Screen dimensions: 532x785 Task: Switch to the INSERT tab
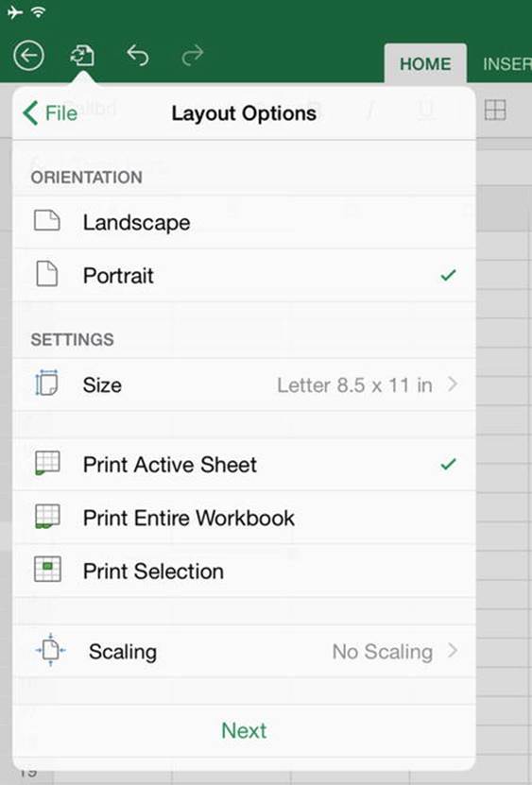coord(506,63)
